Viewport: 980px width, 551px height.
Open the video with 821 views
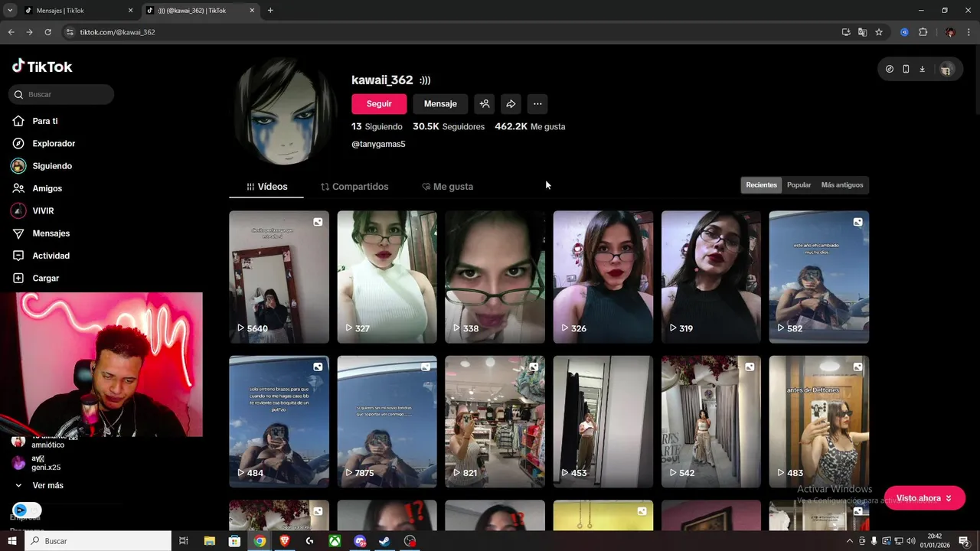tap(495, 422)
